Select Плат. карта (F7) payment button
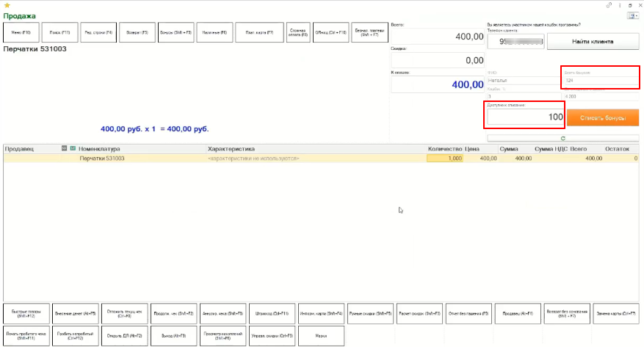This screenshot has width=644, height=347. [x=259, y=32]
